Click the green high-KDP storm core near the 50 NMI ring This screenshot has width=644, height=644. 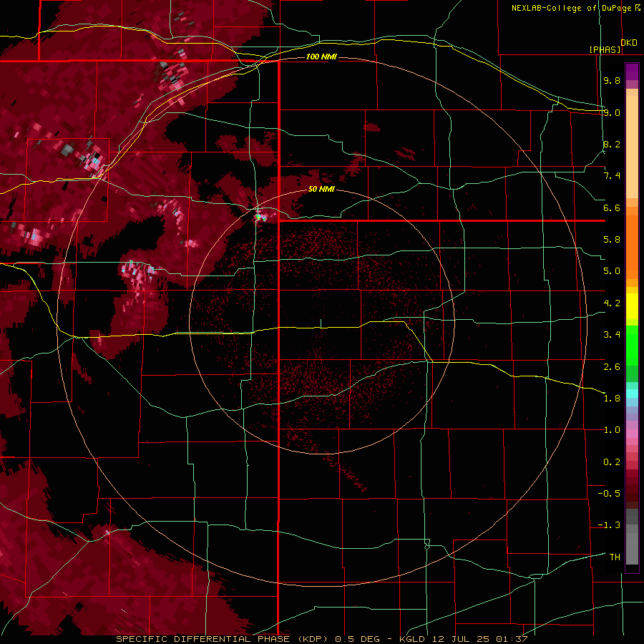pos(258,216)
